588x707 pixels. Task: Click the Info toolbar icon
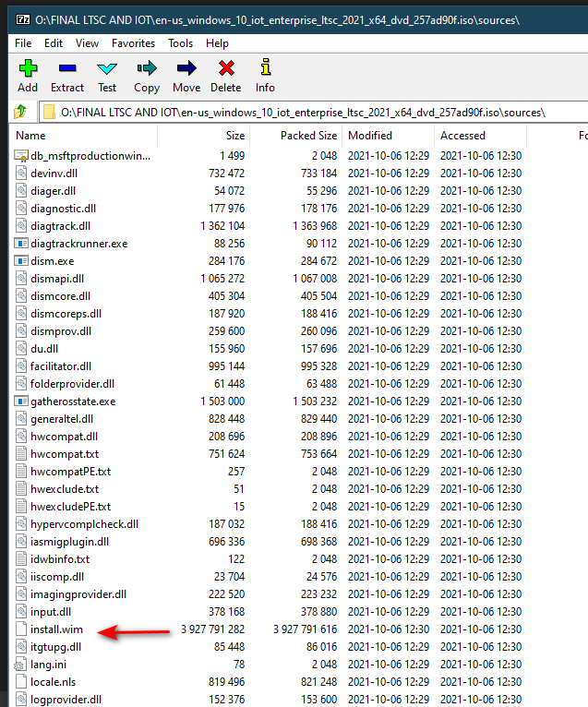pos(266,66)
